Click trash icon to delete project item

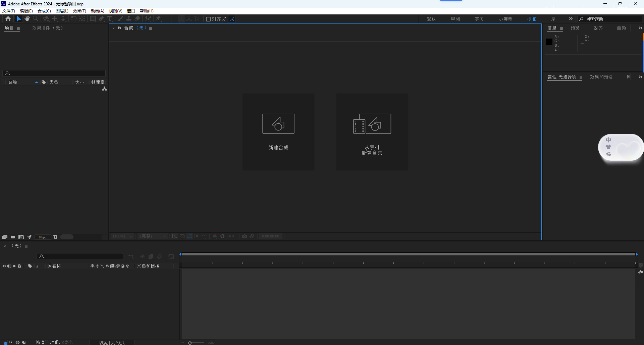click(55, 237)
